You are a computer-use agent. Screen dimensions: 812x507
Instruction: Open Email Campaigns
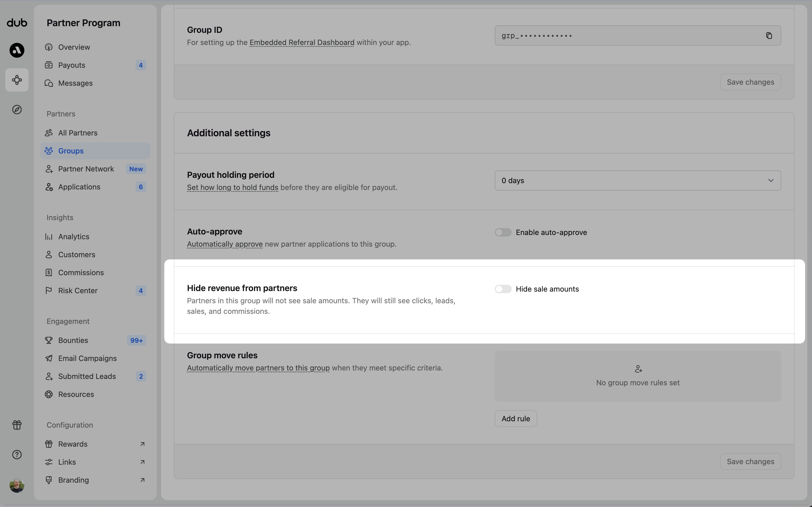(95, 359)
